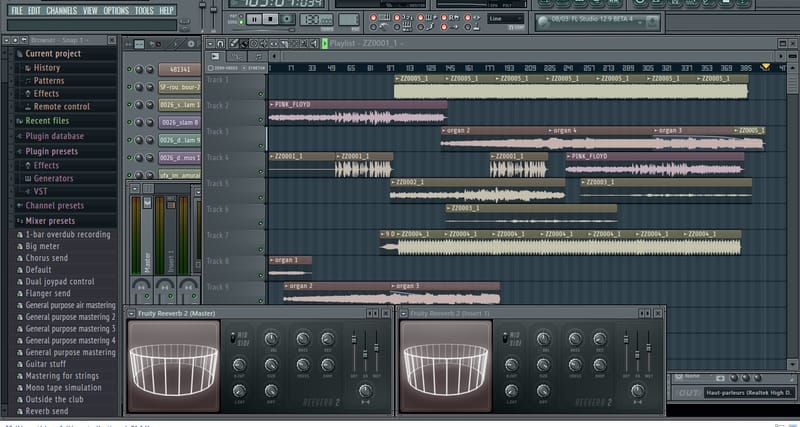Mute Track 4 with its green LED

point(261,172)
